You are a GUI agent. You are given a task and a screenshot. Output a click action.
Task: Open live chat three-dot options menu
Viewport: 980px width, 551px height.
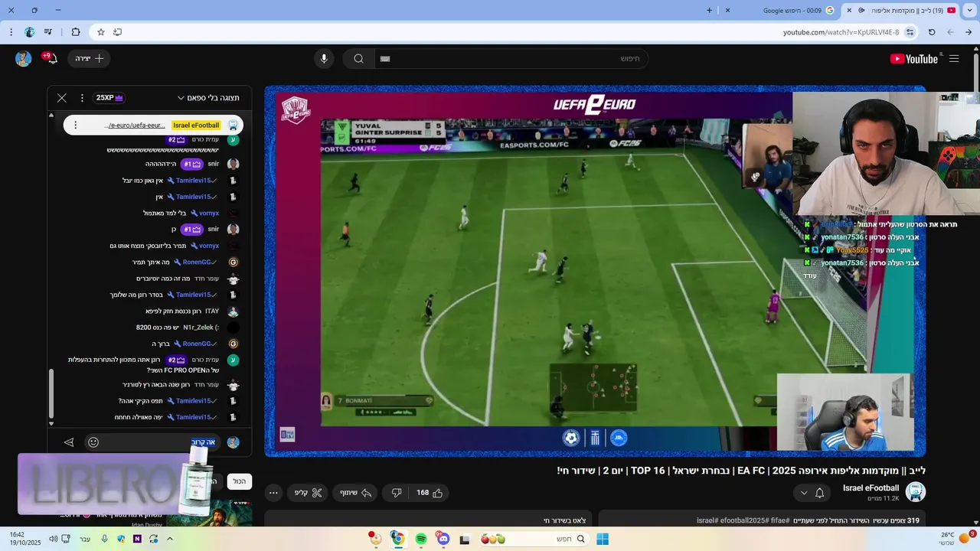click(x=82, y=98)
